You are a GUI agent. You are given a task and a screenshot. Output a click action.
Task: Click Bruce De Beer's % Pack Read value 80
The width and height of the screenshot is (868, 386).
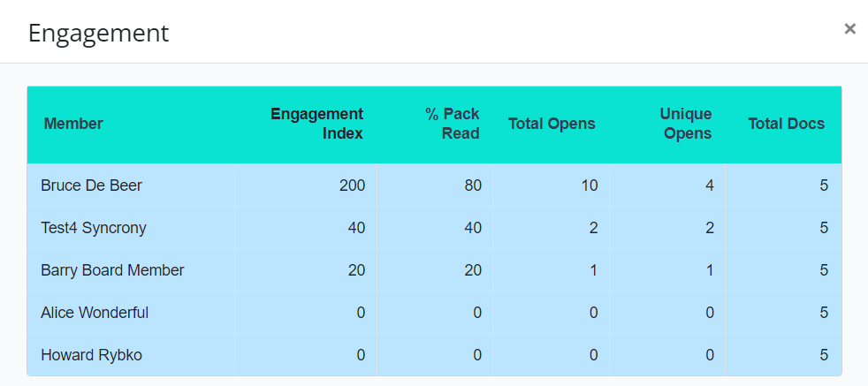coord(473,185)
